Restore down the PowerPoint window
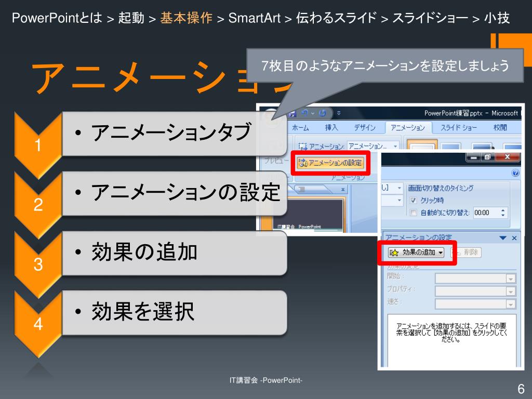Screen dimensions: 532x399 tap(487, 157)
